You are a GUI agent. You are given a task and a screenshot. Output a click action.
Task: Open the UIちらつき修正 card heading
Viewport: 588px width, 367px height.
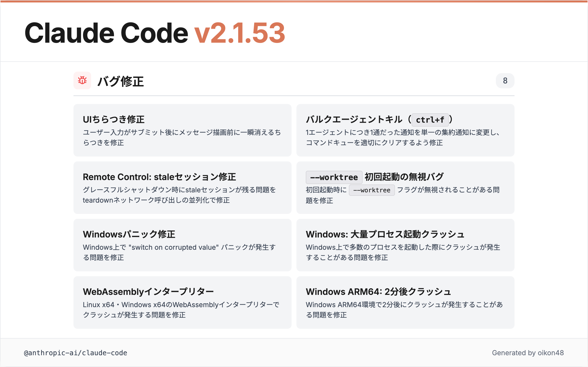pyautogui.click(x=114, y=119)
